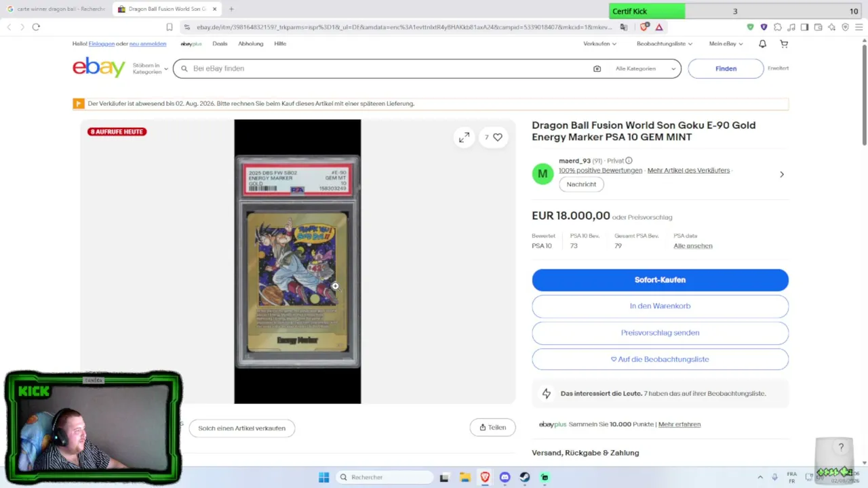
Task: Click Auf die Beobachtungsliste button
Action: coord(660,359)
